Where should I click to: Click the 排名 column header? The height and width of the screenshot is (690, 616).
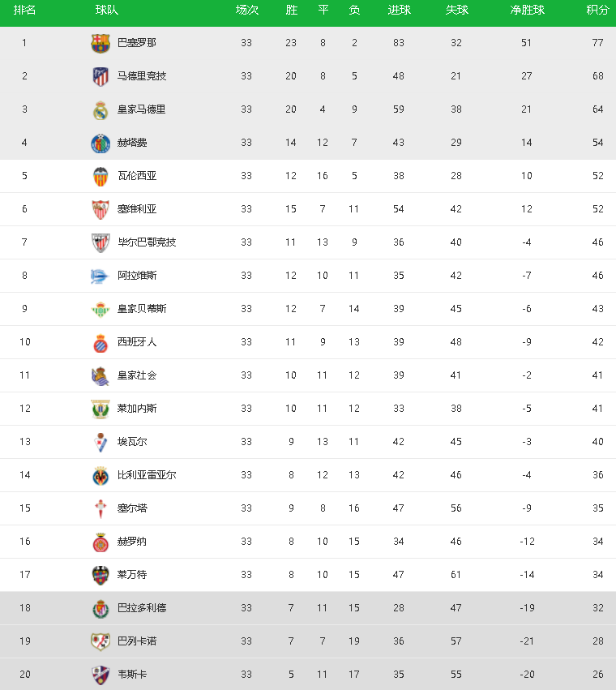(24, 10)
